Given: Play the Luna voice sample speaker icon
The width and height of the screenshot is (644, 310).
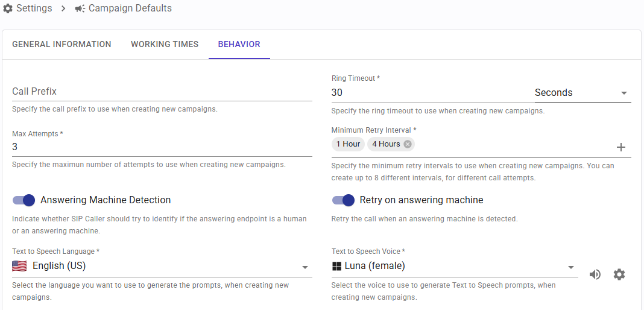Looking at the screenshot, I should (595, 274).
